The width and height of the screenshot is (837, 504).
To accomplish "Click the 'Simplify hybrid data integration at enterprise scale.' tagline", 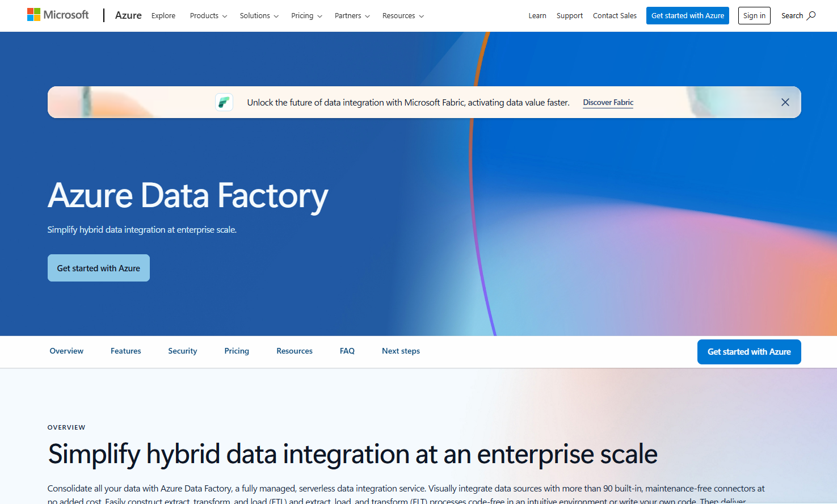I will click(142, 230).
